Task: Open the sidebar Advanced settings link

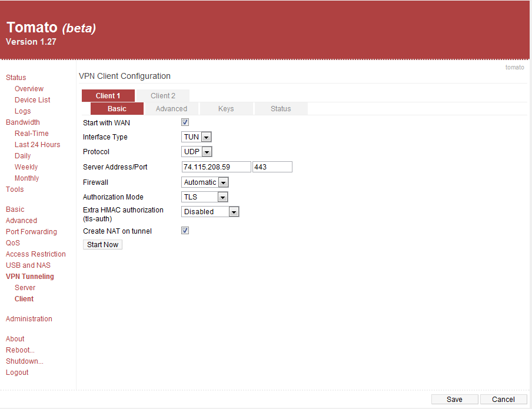Action: (x=21, y=221)
